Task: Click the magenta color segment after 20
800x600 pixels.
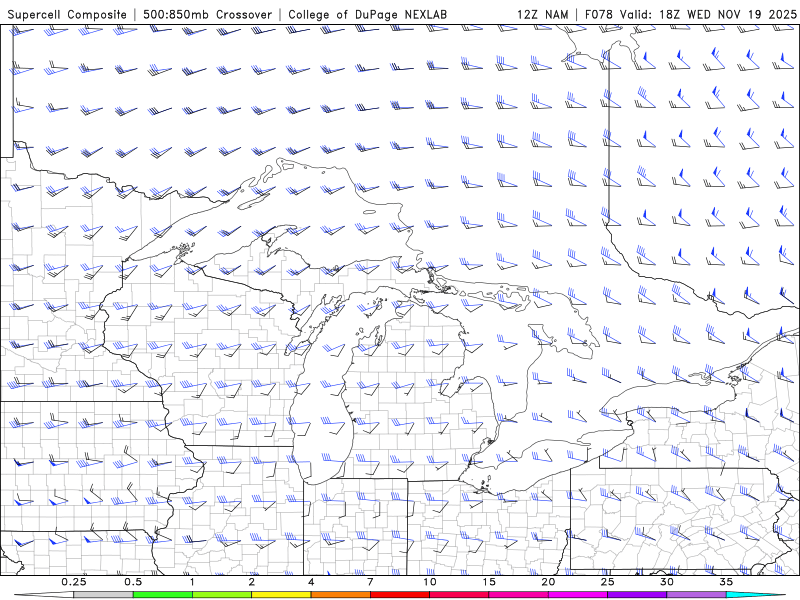Action: tap(578, 595)
